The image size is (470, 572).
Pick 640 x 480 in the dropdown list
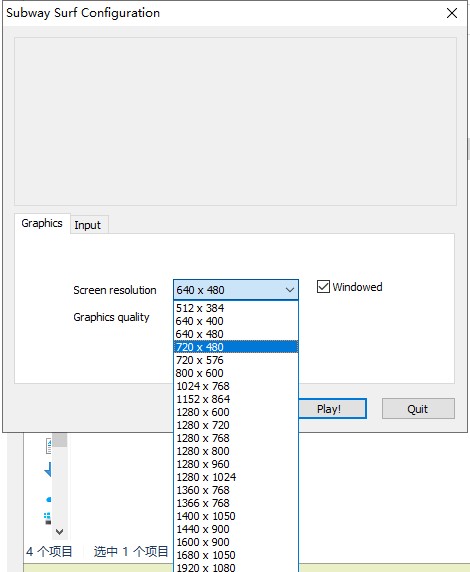pos(236,334)
